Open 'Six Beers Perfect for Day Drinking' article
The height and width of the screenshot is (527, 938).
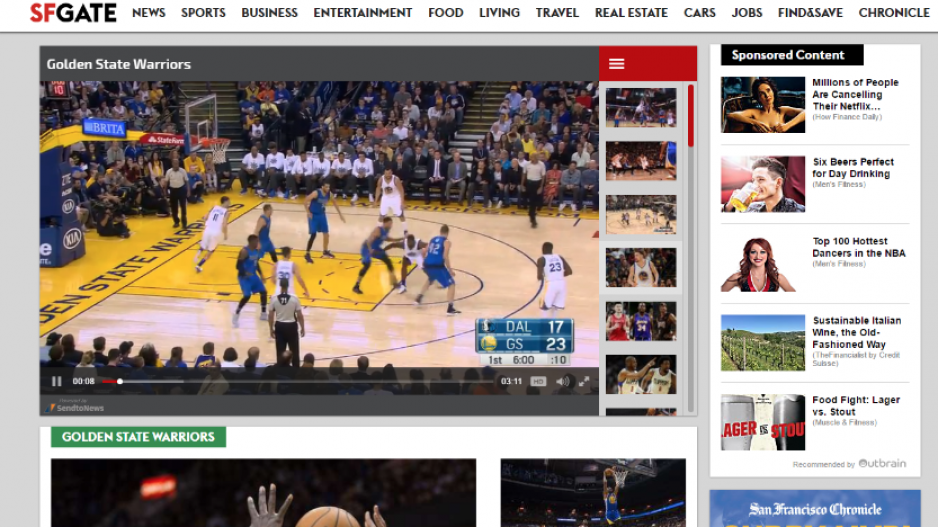coord(853,167)
